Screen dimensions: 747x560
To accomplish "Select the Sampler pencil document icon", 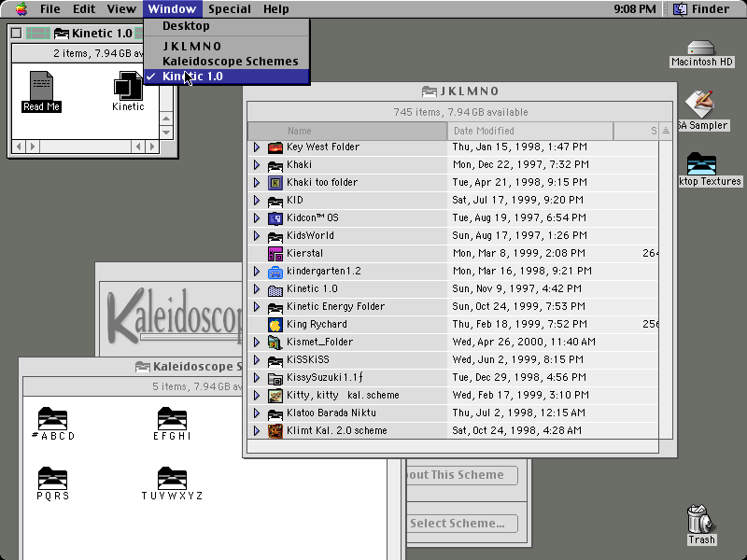I will coord(700,104).
